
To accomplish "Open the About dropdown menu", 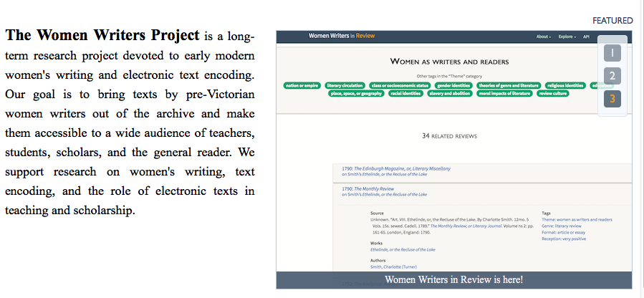I will tap(544, 37).
